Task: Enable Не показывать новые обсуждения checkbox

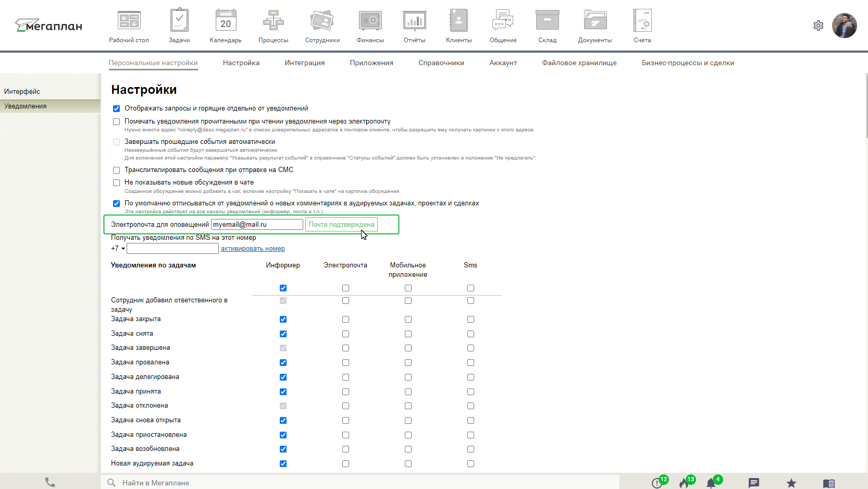Action: point(117,182)
